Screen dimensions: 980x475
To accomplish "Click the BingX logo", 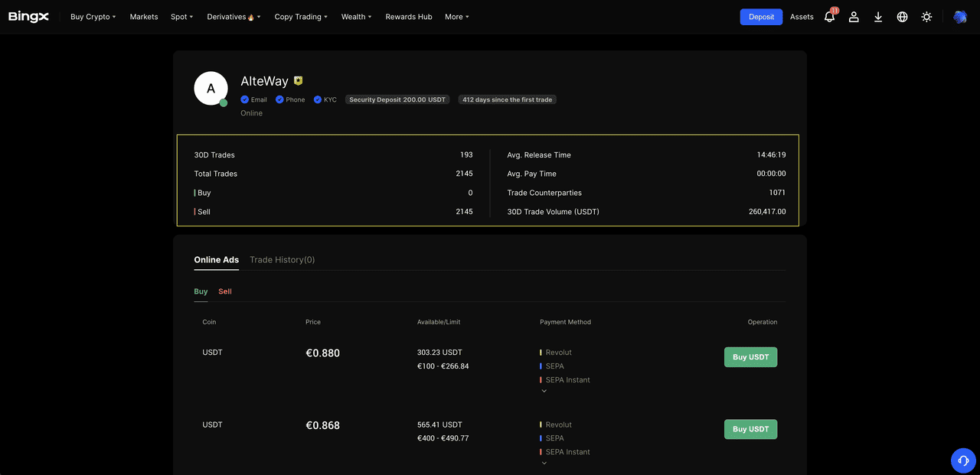I will (28, 17).
